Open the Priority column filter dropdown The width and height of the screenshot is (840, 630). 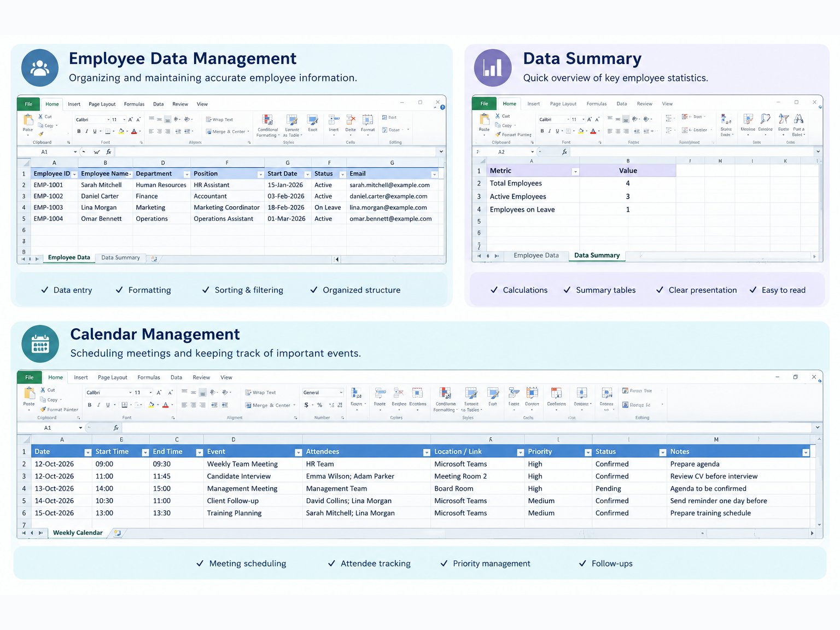coord(588,452)
